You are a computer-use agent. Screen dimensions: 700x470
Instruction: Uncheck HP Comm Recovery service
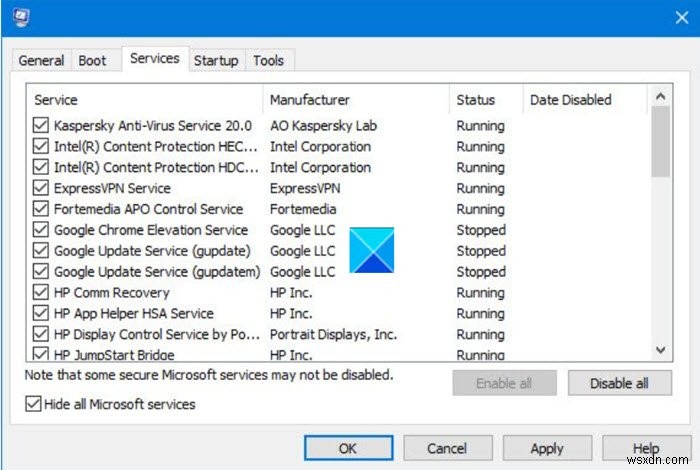[41, 293]
